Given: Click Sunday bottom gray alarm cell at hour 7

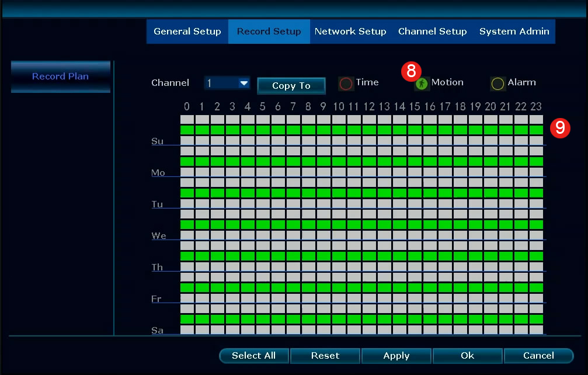Looking at the screenshot, I should click(x=293, y=141).
